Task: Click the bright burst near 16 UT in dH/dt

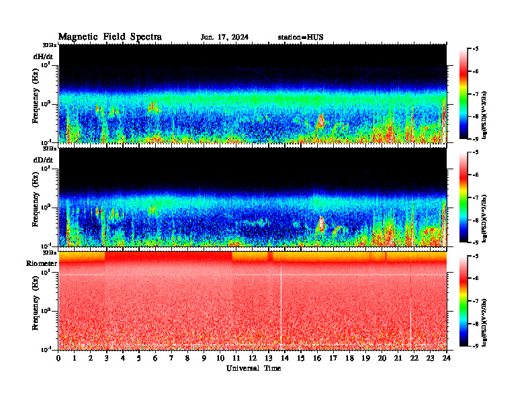Action: [321, 121]
